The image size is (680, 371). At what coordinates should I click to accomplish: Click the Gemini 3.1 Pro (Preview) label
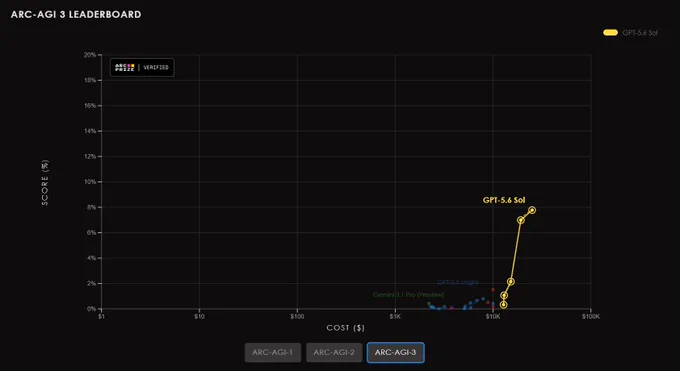(x=409, y=295)
